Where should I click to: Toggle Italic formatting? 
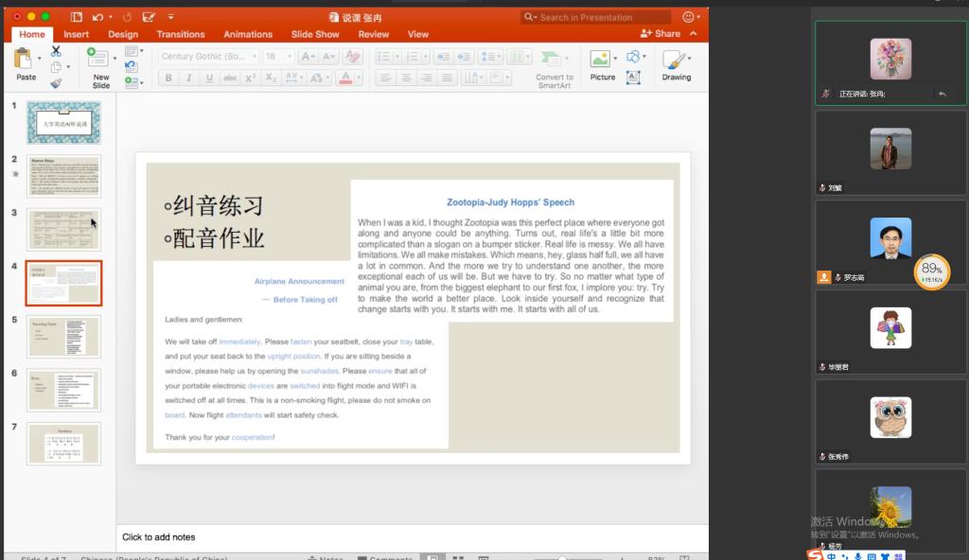(x=189, y=78)
